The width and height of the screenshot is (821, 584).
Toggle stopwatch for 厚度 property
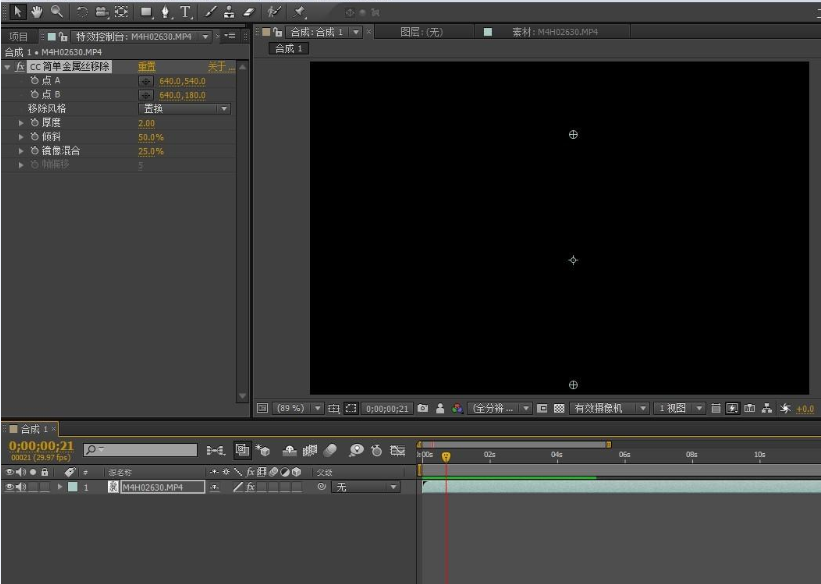[35, 123]
